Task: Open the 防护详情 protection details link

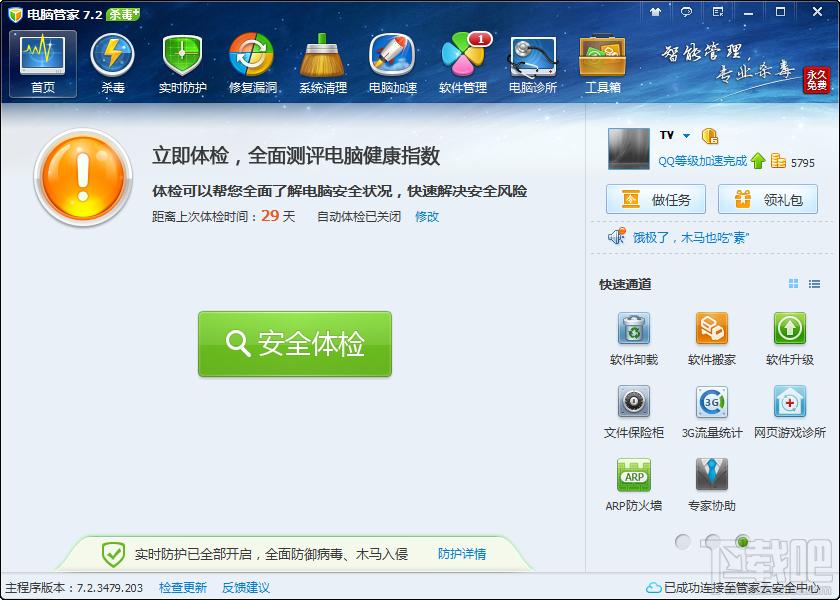Action: coord(462,553)
